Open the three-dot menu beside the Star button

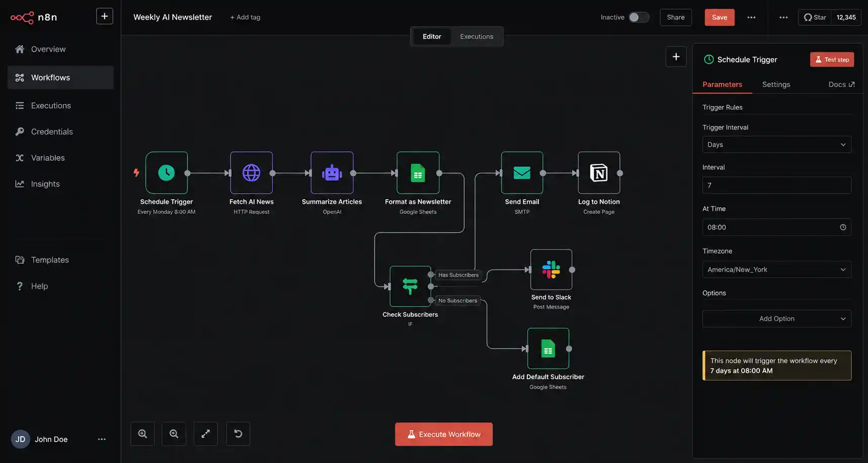(x=784, y=17)
